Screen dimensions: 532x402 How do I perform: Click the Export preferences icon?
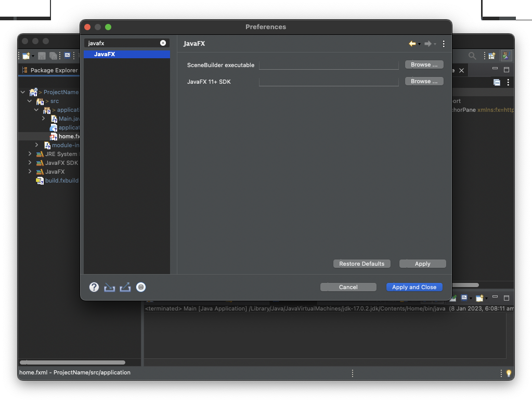[x=125, y=288]
